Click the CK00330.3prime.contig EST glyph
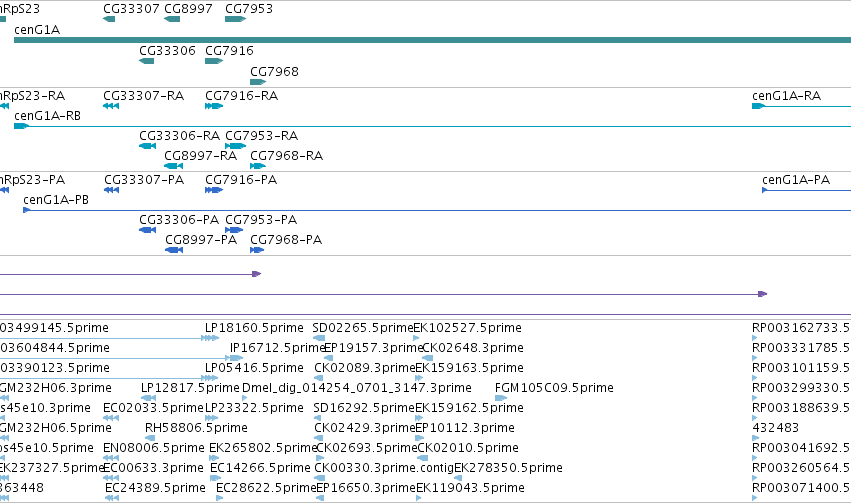Viewport: 851px width, 503px height. (320, 479)
